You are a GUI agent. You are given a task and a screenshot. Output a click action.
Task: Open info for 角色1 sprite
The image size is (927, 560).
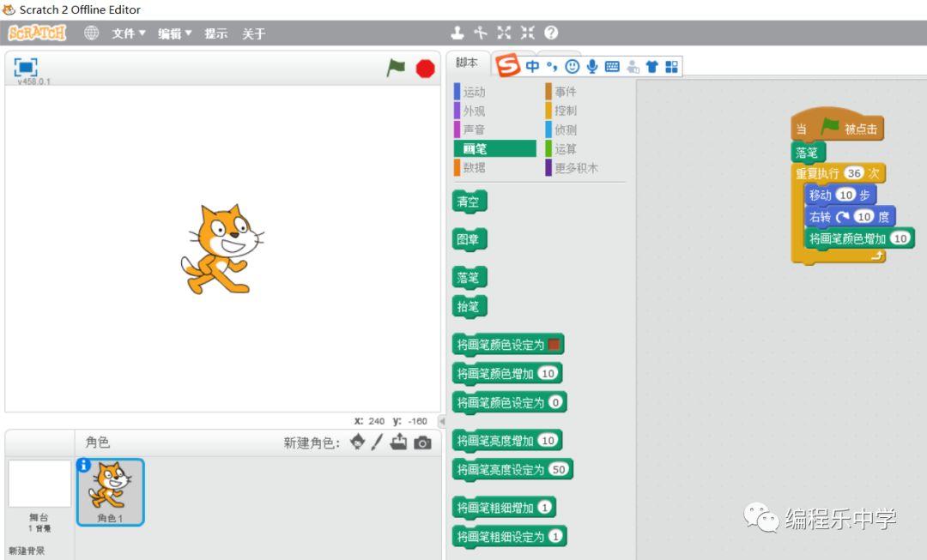pyautogui.click(x=83, y=466)
